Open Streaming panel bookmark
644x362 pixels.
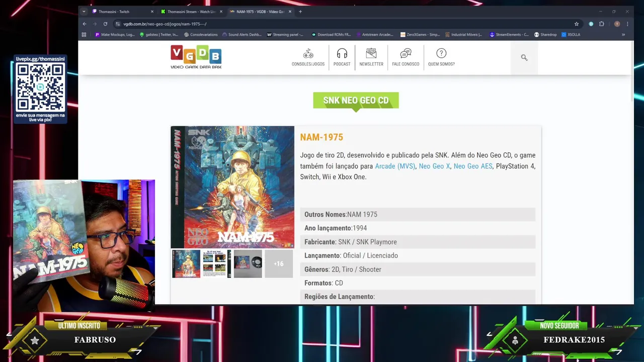click(285, 35)
